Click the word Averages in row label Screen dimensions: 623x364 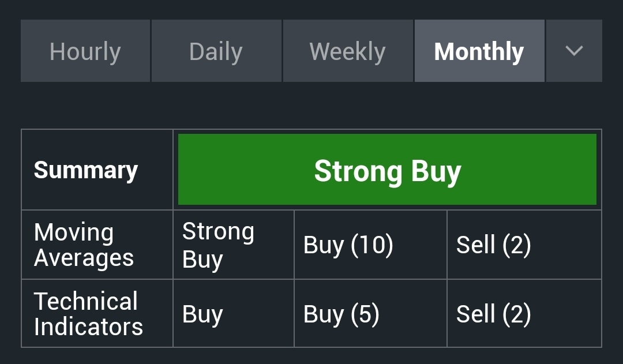click(x=84, y=258)
